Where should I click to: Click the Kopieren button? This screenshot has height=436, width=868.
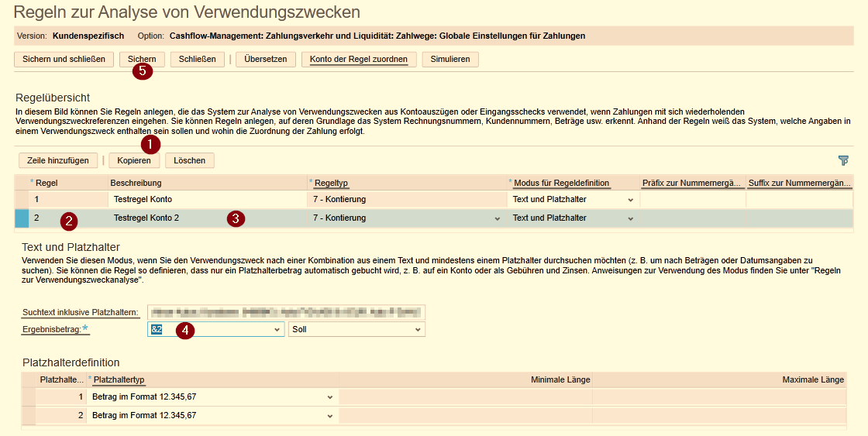(134, 160)
